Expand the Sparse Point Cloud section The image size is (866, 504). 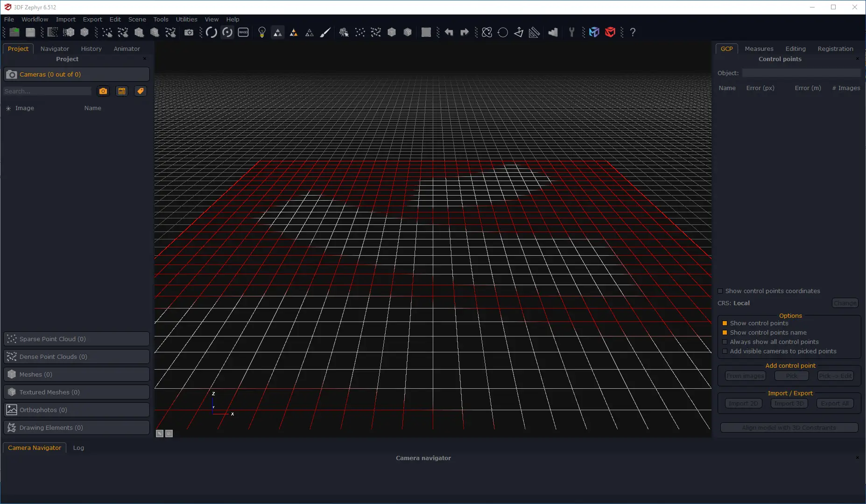pyautogui.click(x=77, y=339)
